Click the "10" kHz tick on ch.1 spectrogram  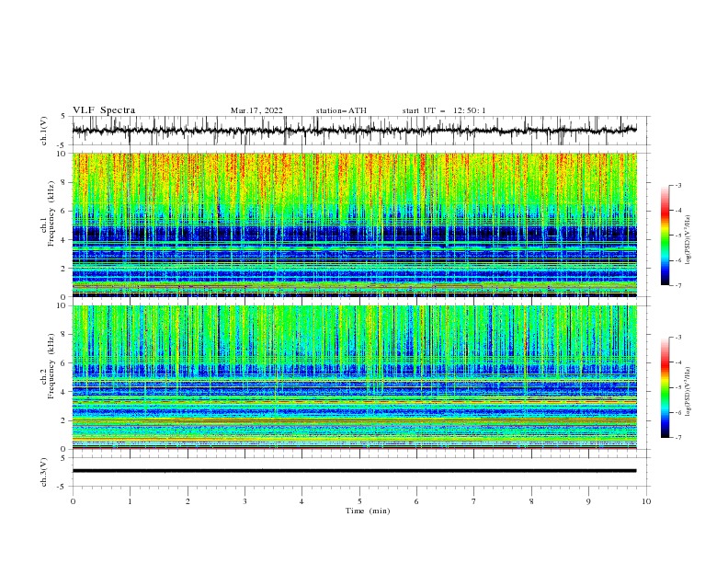click(63, 154)
